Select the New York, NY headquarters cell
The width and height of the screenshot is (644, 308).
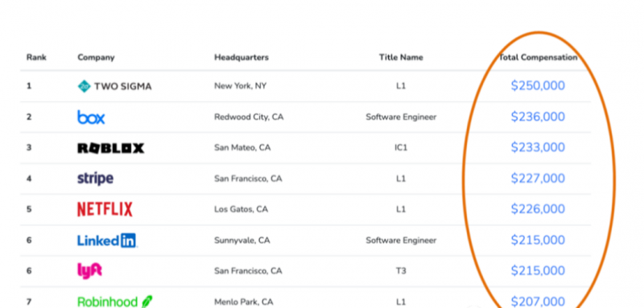240,86
